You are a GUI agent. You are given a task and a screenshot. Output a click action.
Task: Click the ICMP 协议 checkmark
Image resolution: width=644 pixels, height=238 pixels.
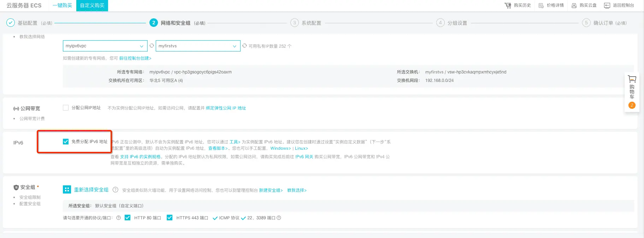point(215,218)
